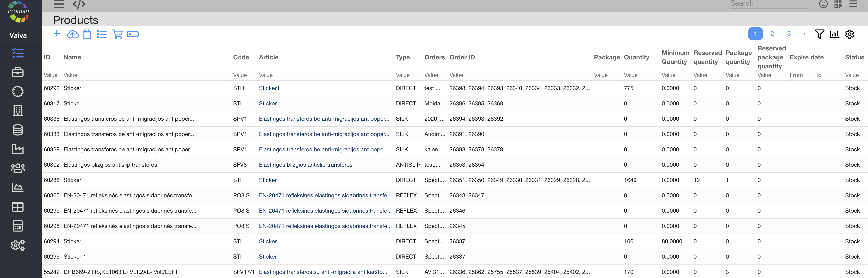Image resolution: width=868 pixels, height=278 pixels.
Task: Open the table filter funnel icon
Action: pyautogui.click(x=819, y=34)
